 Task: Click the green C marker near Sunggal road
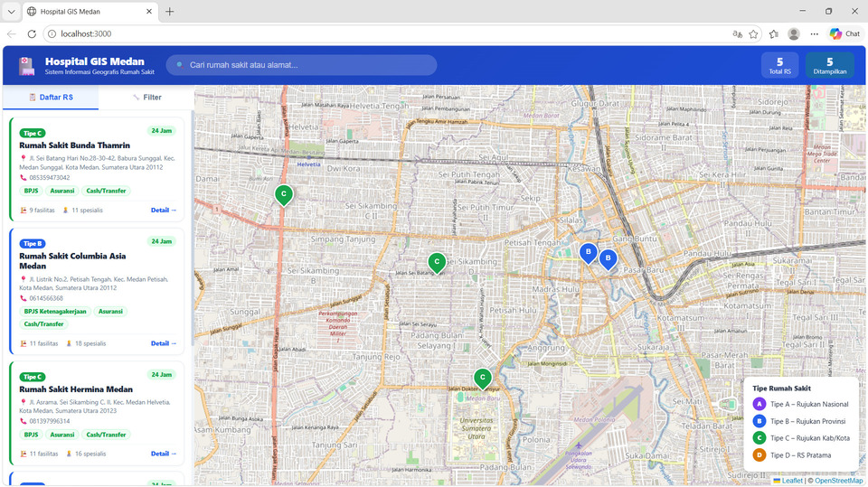pos(284,195)
